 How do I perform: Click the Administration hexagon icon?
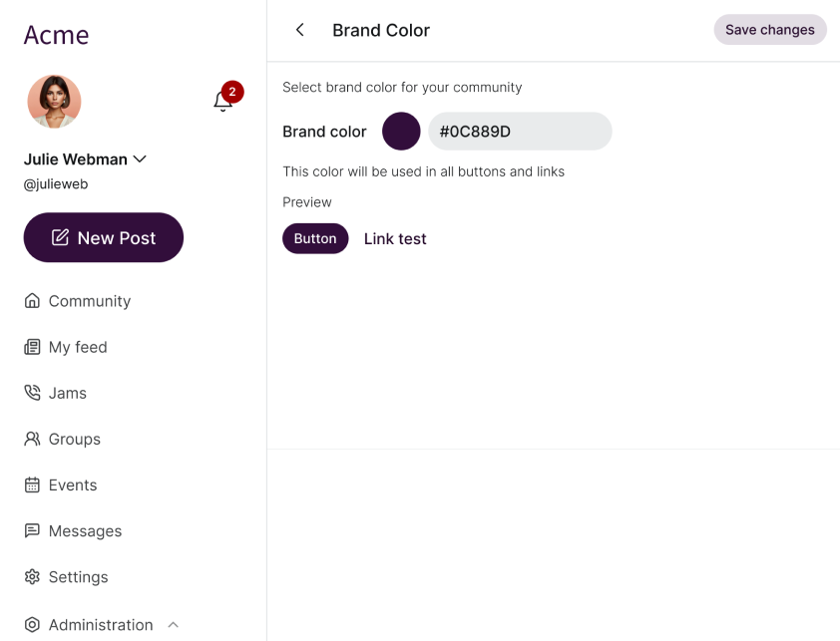pyautogui.click(x=32, y=625)
